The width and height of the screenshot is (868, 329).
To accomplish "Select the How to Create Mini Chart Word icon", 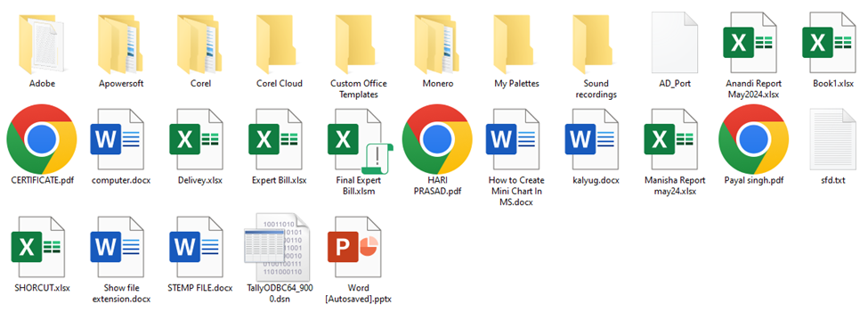I will click(513, 139).
